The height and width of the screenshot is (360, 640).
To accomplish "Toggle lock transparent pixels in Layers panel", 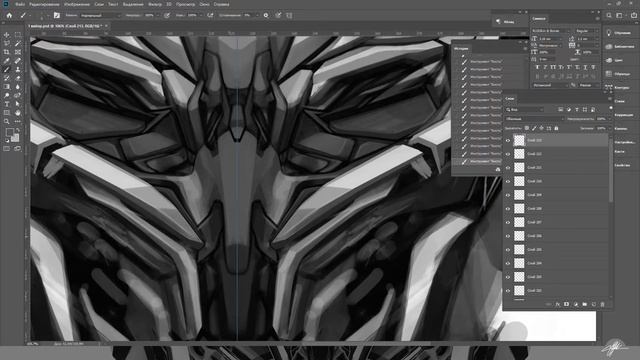I will coord(527,128).
